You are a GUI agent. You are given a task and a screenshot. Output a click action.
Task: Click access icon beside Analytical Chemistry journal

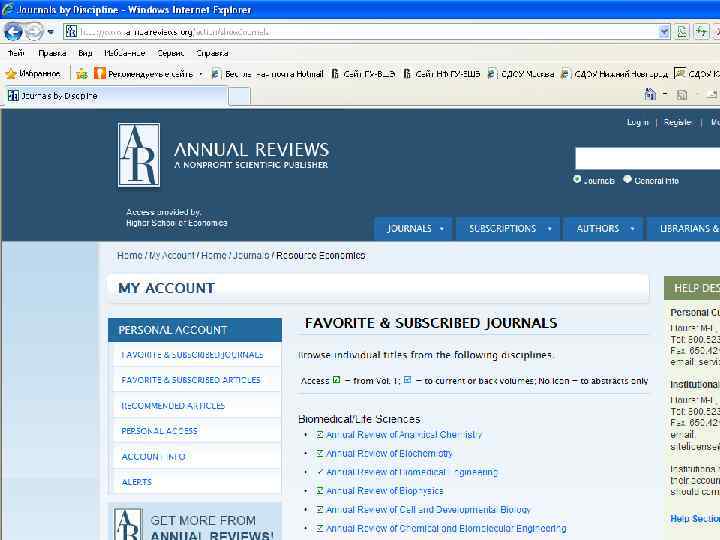pyautogui.click(x=320, y=434)
